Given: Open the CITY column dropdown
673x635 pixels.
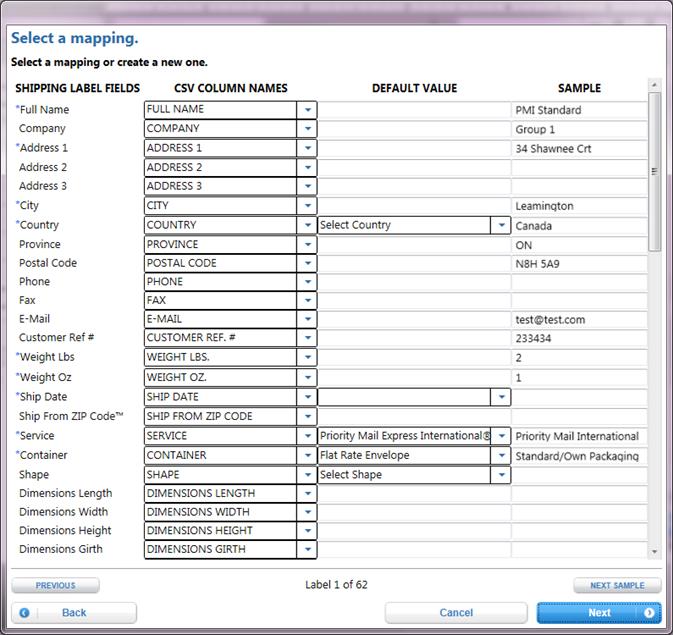Looking at the screenshot, I should point(307,206).
